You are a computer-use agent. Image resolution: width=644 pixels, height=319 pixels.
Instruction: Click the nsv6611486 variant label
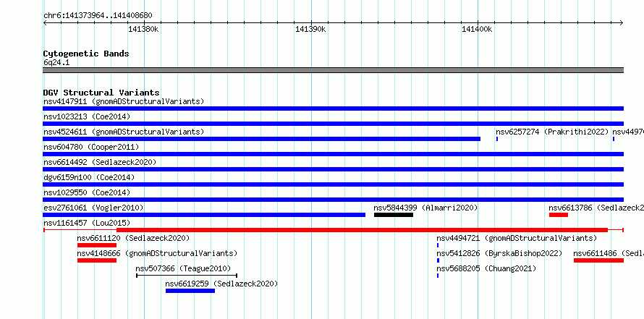609,253
